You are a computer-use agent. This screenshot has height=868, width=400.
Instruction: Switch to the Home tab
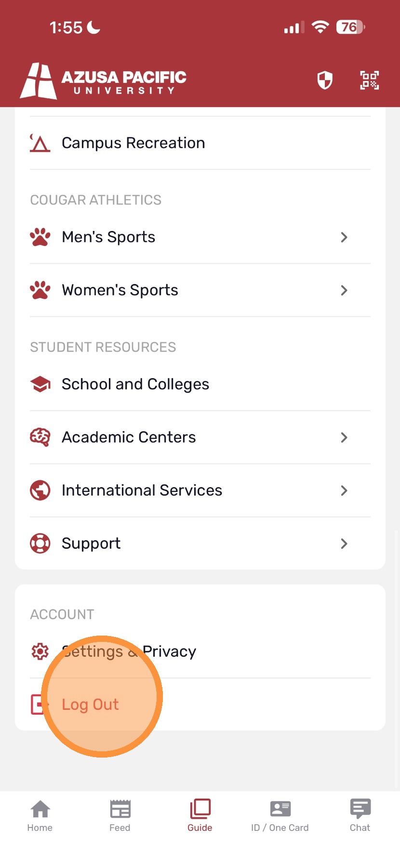(x=40, y=816)
